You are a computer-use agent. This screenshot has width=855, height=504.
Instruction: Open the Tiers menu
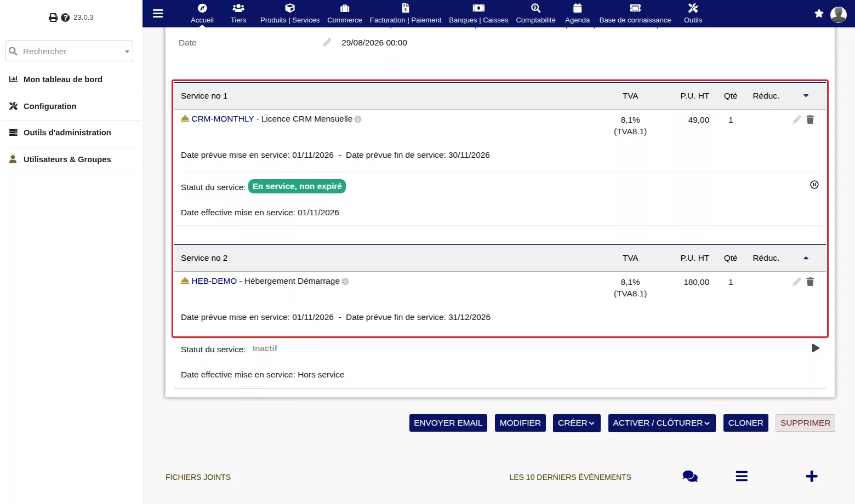(238, 14)
